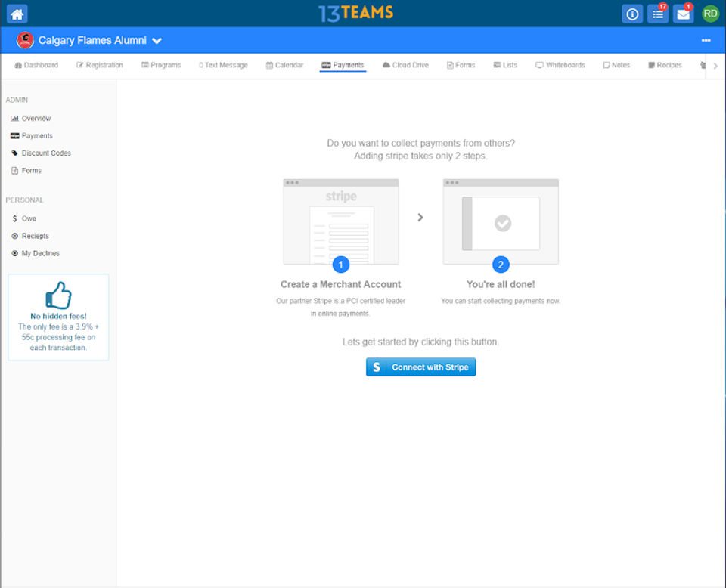726x588 pixels.
Task: Click the ADMIN section label
Action: (17, 100)
